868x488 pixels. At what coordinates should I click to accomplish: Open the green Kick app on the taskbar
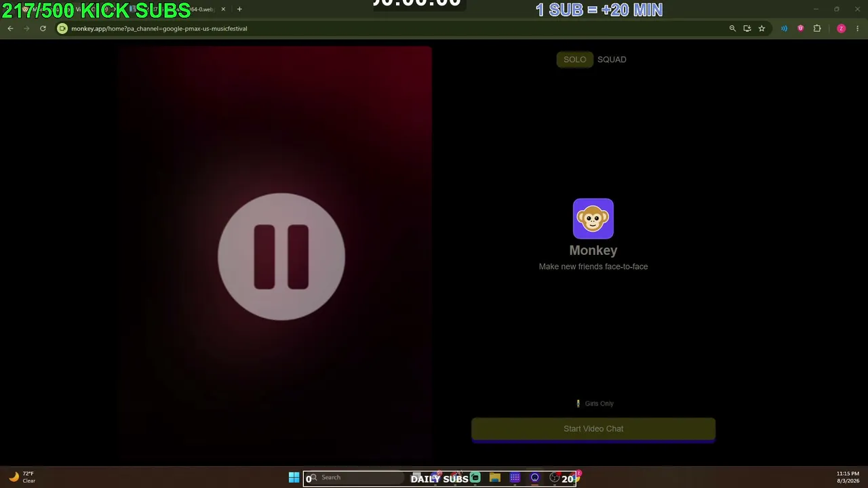475,478
